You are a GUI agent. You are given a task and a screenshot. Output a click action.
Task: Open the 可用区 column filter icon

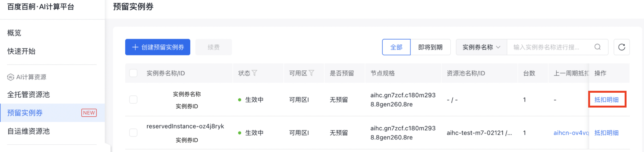click(x=311, y=73)
